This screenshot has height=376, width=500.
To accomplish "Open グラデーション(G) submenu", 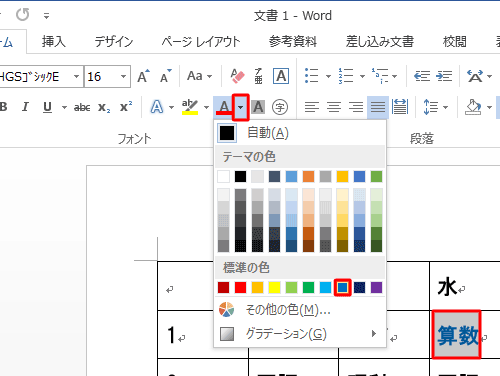I will pos(300,334).
